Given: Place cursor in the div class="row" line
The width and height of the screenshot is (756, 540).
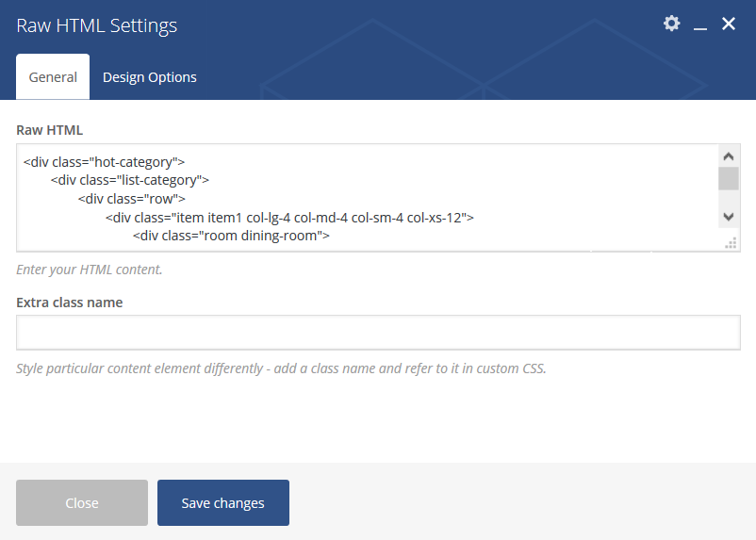Looking at the screenshot, I should tap(132, 199).
